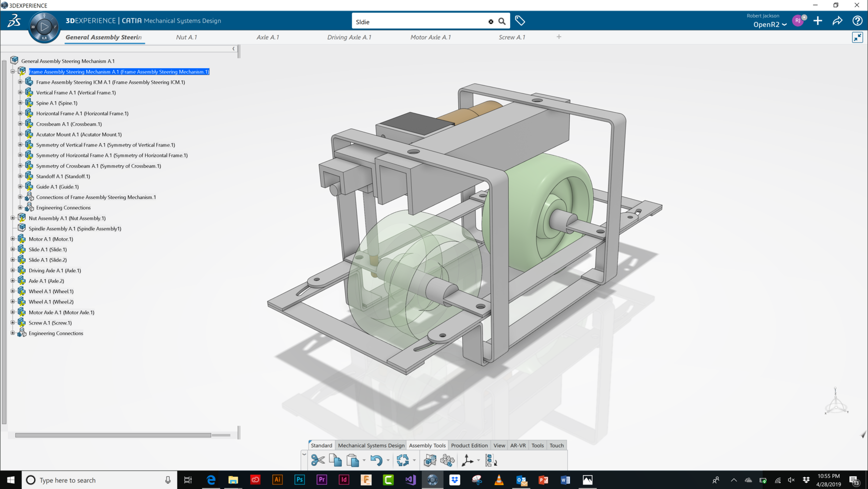The width and height of the screenshot is (868, 489).
Task: Select Screw A.1 (Screw.1) in tree
Action: click(50, 323)
